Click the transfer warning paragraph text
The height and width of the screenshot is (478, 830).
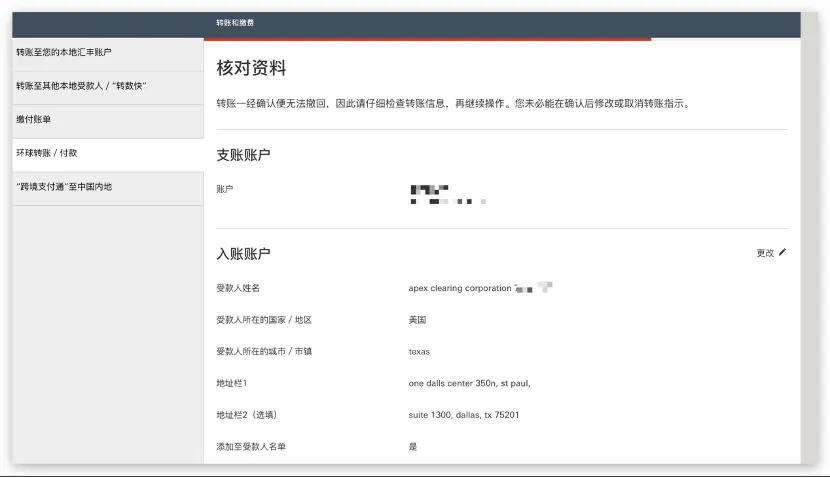click(x=454, y=104)
